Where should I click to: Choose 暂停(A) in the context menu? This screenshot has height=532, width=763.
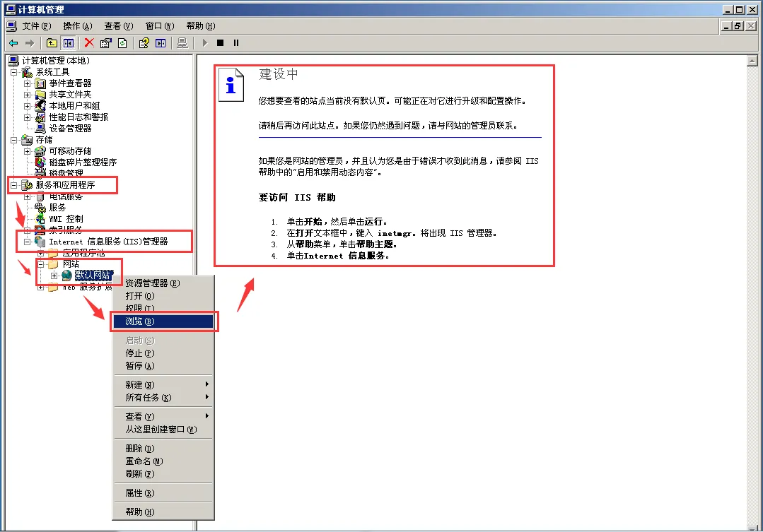pos(163,366)
